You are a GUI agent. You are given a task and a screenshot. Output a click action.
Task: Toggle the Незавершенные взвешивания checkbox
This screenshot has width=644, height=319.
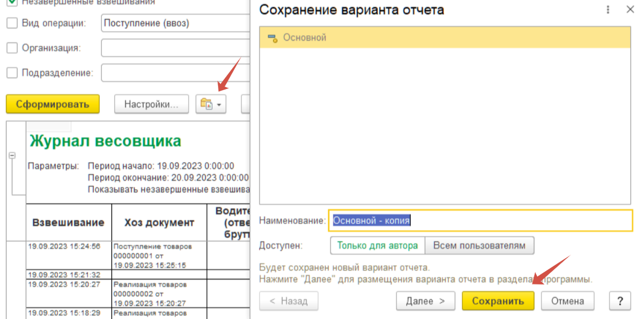tap(12, 2)
